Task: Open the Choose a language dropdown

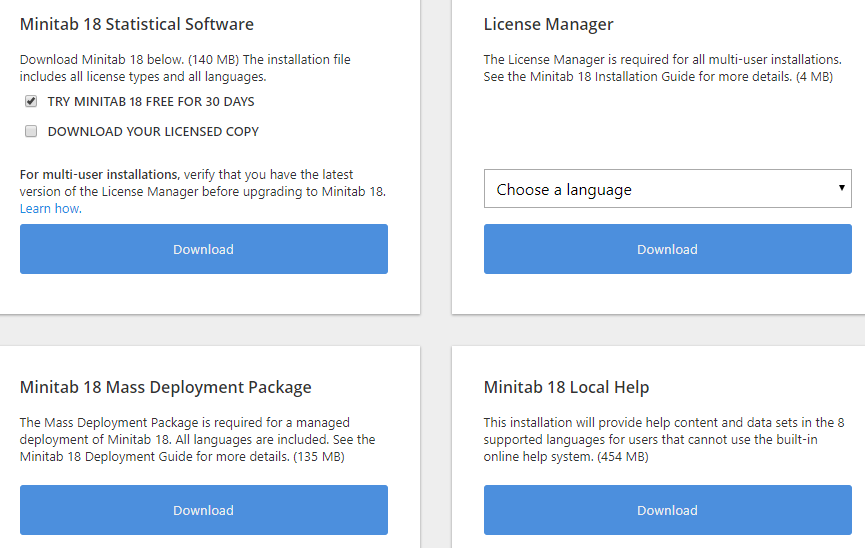Action: (668, 189)
